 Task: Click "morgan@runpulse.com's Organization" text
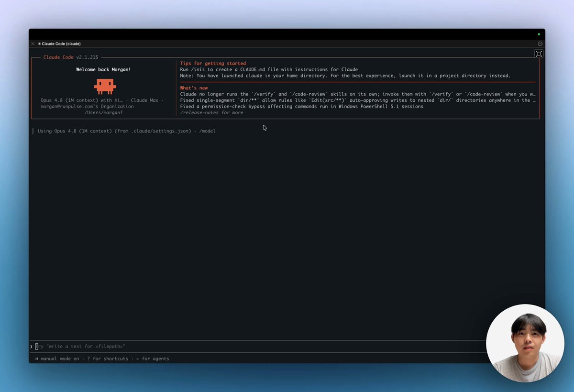pyautogui.click(x=87, y=107)
